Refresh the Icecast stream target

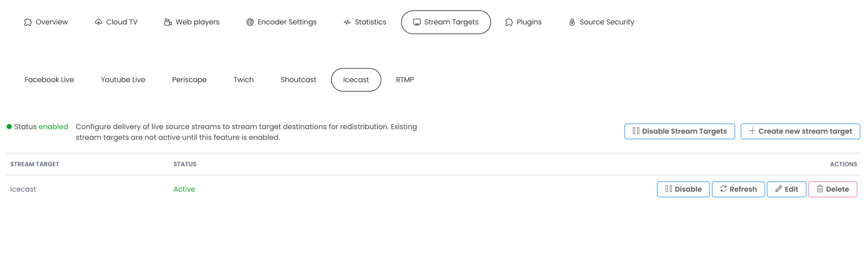(x=738, y=189)
